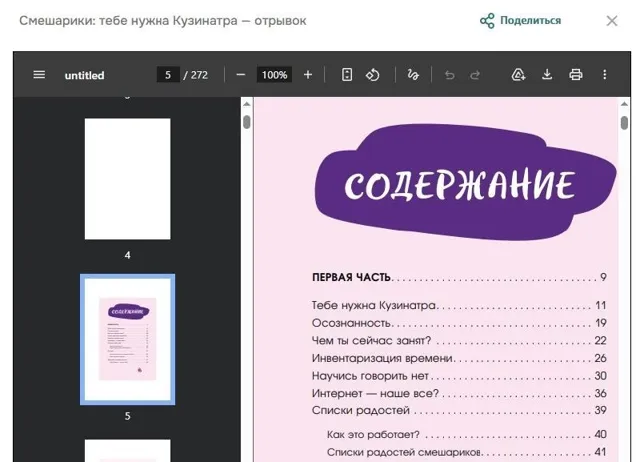The height and width of the screenshot is (462, 640).
Task: Click the thumbnail panel scroll up arrow
Action: click(247, 104)
